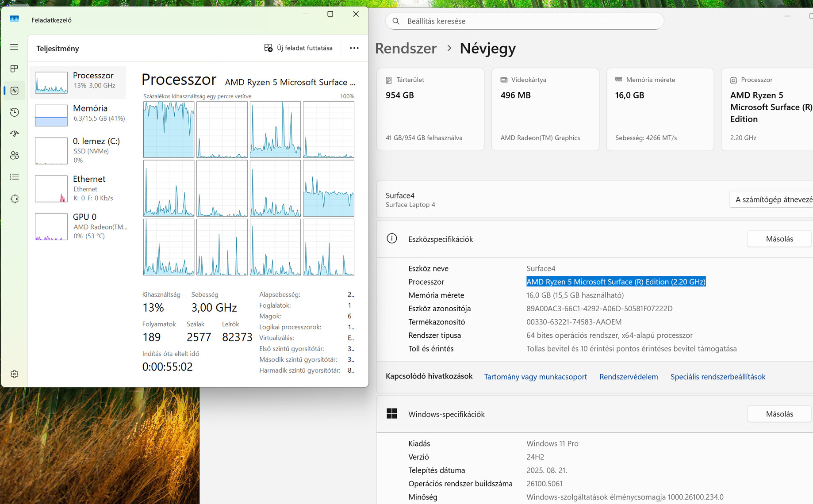The image size is (813, 504).
Task: Click the search magnifier icon in Settings
Action: coord(396,21)
